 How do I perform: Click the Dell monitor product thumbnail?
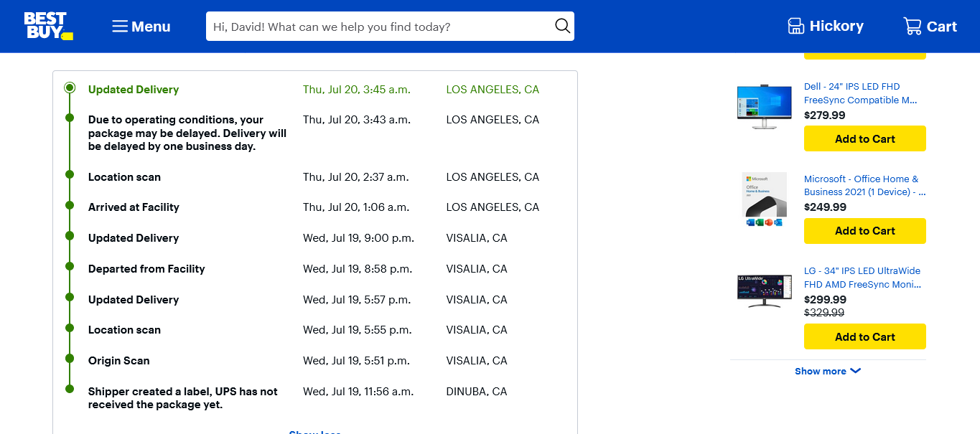[x=764, y=106]
